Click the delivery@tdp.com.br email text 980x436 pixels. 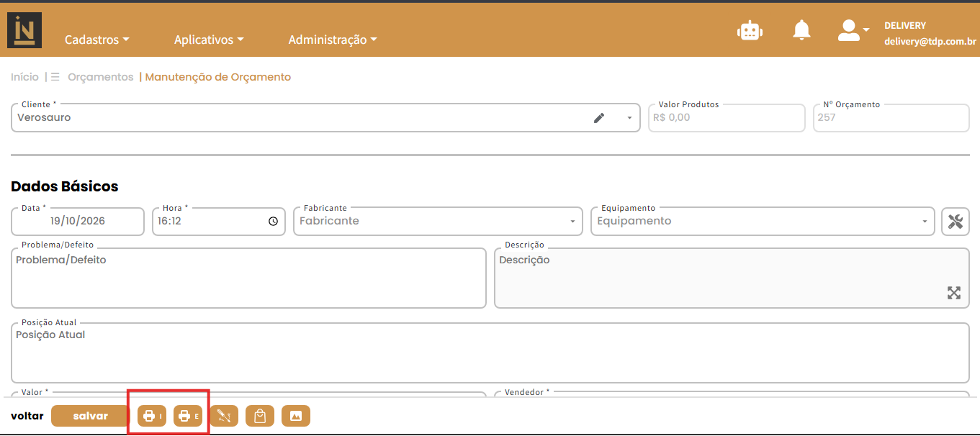click(930, 42)
